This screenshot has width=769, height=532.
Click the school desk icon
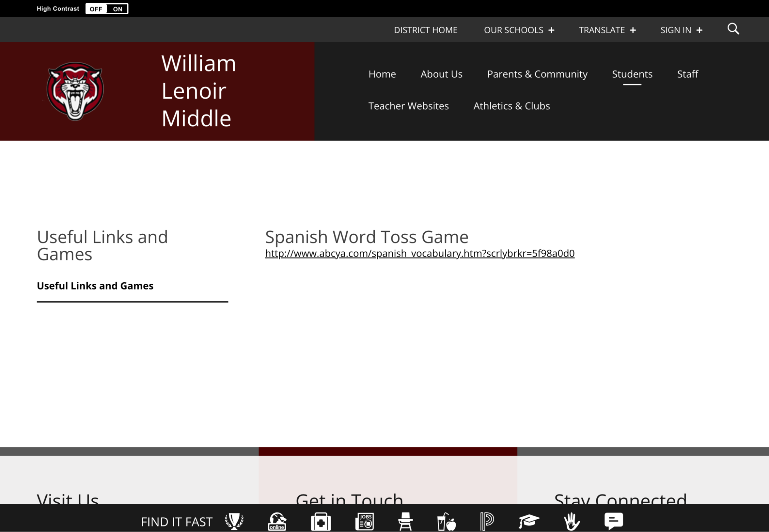[x=405, y=521]
